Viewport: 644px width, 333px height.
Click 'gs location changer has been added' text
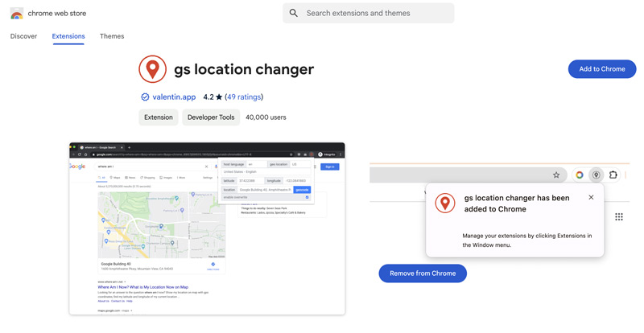click(x=517, y=203)
